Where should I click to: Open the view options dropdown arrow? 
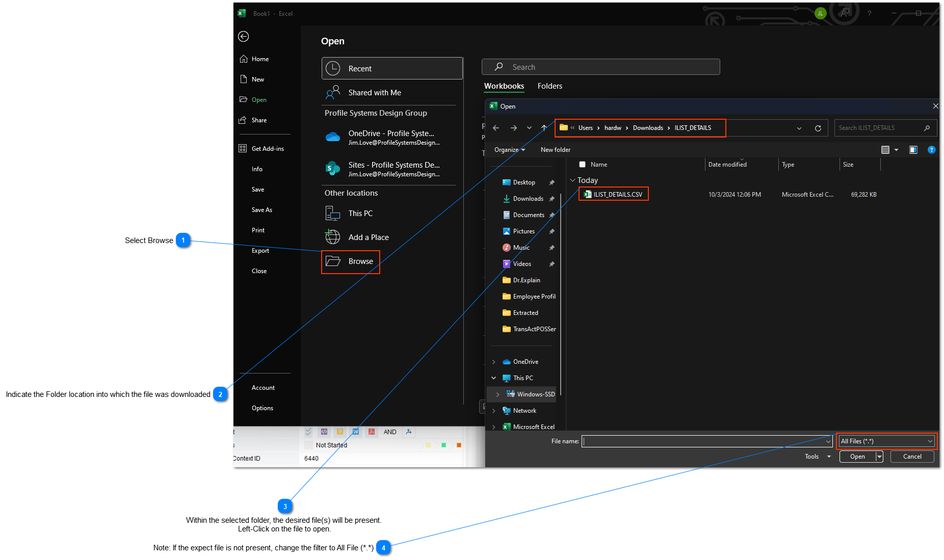click(896, 150)
